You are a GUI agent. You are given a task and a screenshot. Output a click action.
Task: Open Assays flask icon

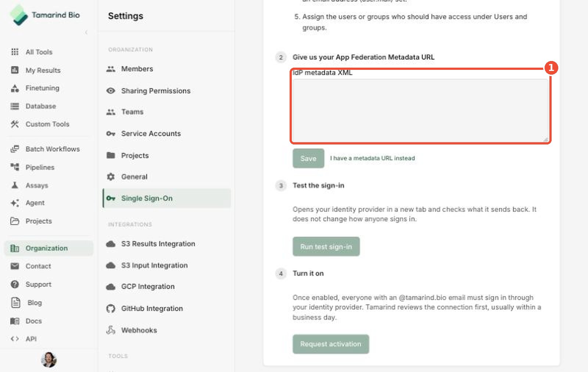(15, 185)
